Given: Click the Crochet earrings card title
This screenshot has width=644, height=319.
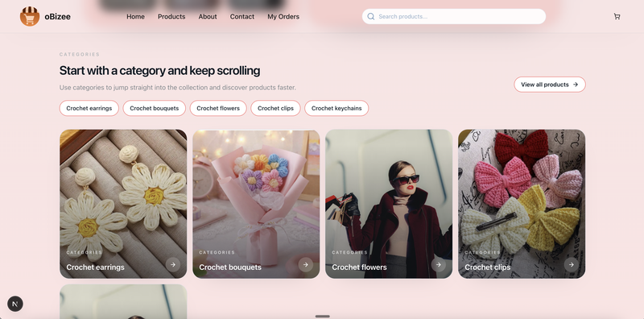Looking at the screenshot, I should [95, 267].
